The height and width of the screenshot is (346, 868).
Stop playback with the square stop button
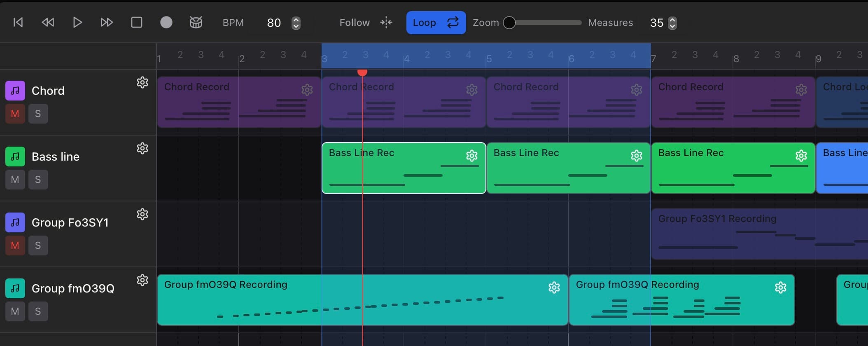click(x=137, y=22)
